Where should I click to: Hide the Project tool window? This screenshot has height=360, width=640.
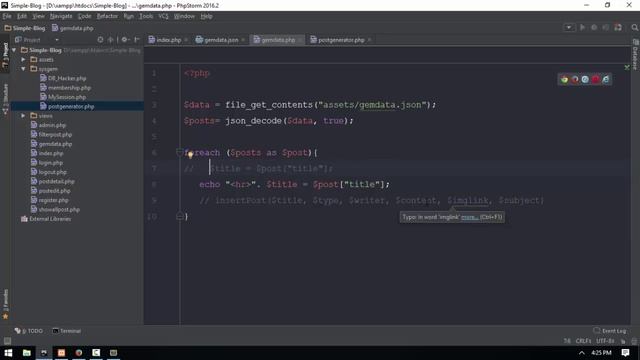click(x=137, y=40)
